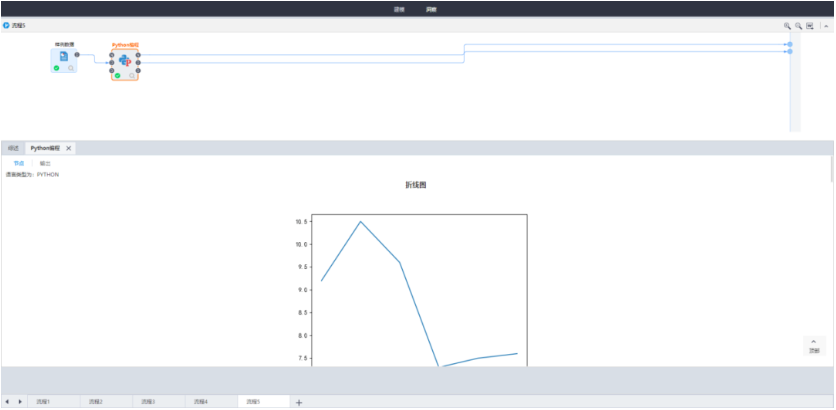Click the run icon beside 流程5 title
Image resolution: width=836 pixels, height=410 pixels.
click(6, 25)
